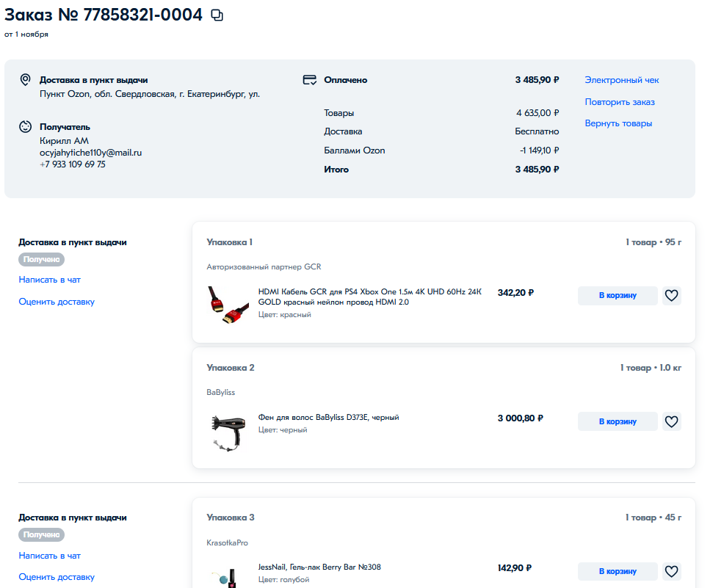Copy the order number with copy icon

(217, 15)
